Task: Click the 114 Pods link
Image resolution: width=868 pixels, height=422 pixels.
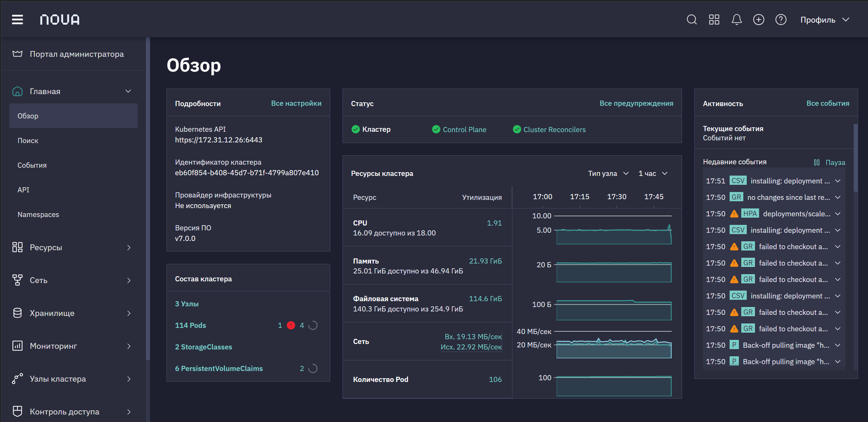Action: pos(190,325)
